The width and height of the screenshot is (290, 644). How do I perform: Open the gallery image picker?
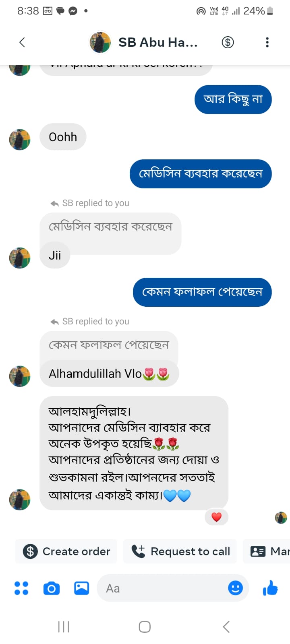[x=81, y=588]
